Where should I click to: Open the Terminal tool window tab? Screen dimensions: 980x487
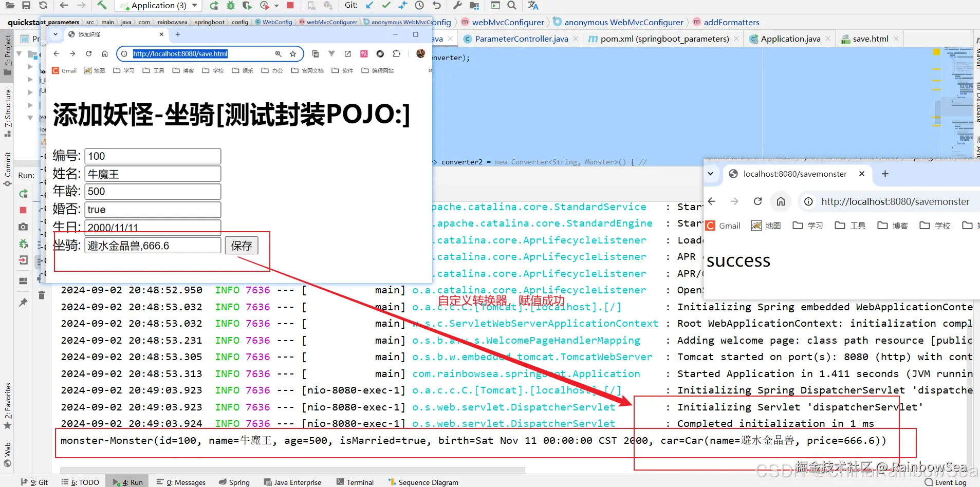coord(355,482)
